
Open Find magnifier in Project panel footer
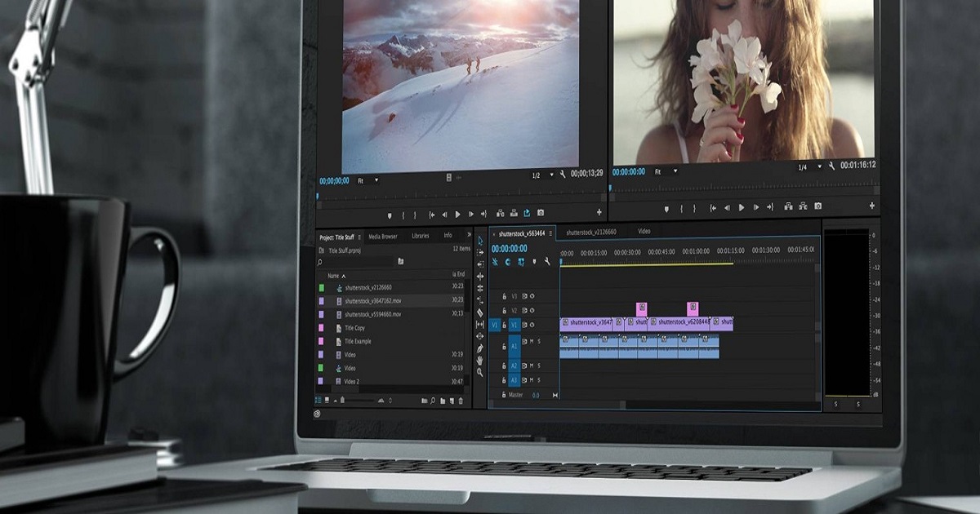click(x=432, y=401)
